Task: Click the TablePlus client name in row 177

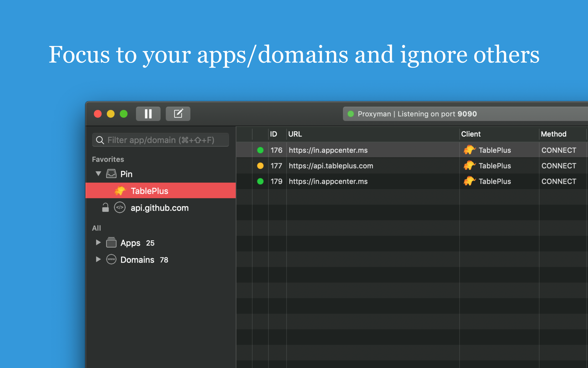Action: tap(495, 166)
